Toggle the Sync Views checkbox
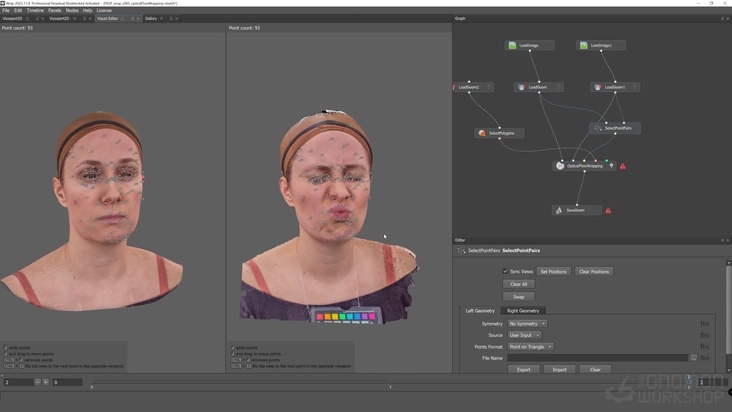 505,271
